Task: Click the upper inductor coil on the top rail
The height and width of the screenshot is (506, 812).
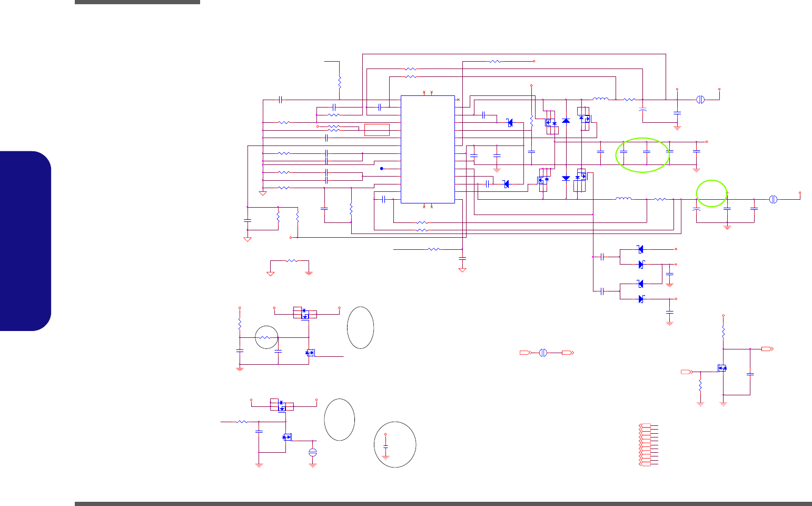Action: click(x=601, y=99)
